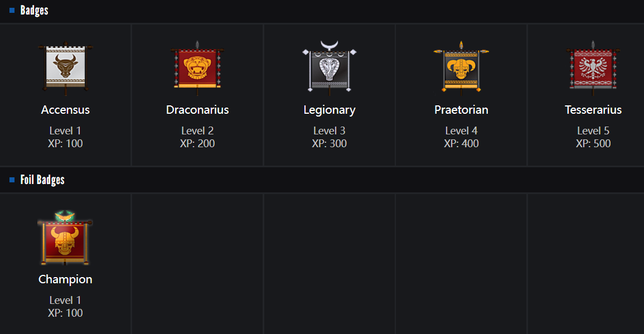The width and height of the screenshot is (644, 334).
Task: Click XP: 300 under Legionary badge
Action: [x=330, y=144]
